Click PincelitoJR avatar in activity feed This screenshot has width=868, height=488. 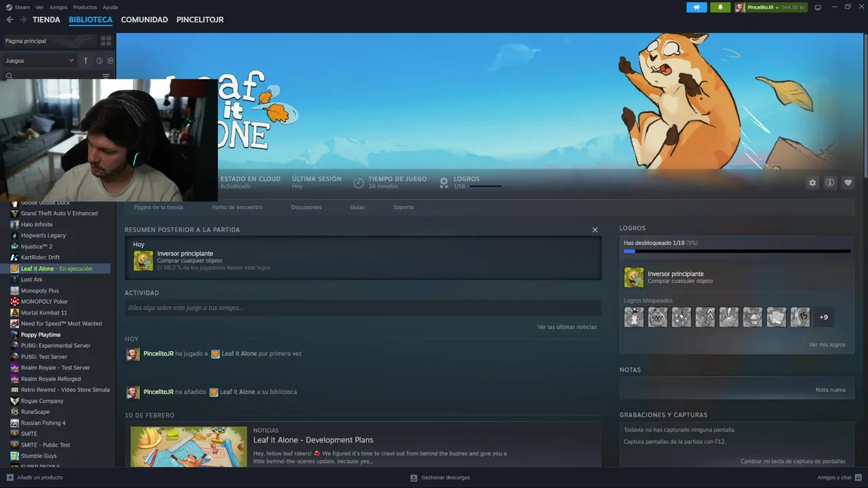point(133,354)
